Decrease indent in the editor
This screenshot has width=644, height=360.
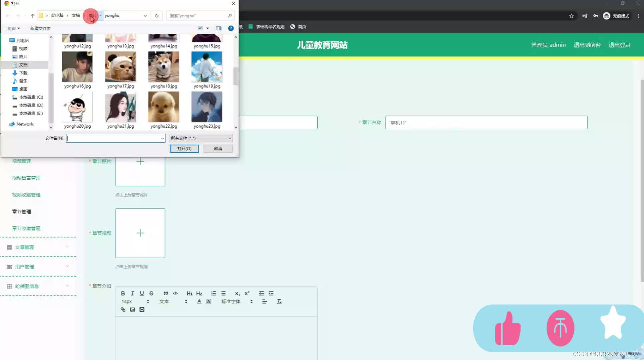pos(261,293)
